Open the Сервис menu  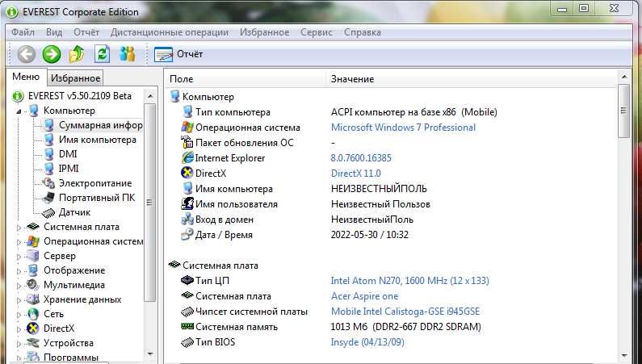pos(317,32)
